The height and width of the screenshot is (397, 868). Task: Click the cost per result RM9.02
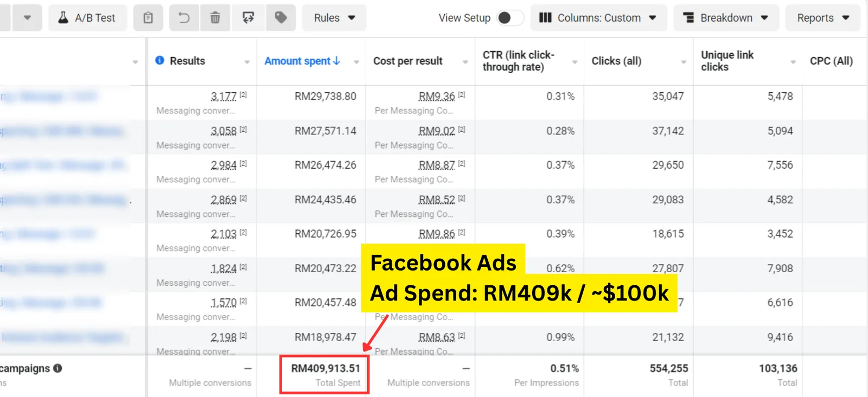437,131
